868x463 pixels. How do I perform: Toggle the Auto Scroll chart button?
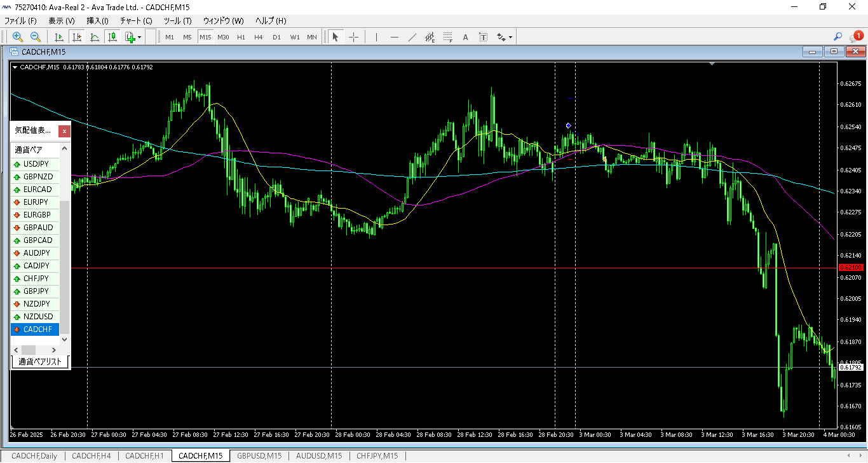pos(58,37)
